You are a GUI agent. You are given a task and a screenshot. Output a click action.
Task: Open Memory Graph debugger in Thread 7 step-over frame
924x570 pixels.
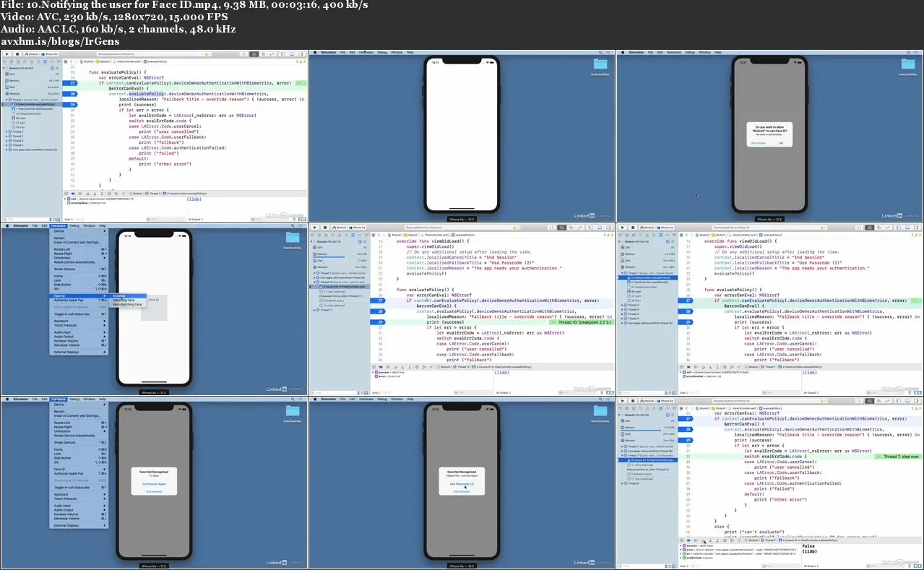point(732,540)
